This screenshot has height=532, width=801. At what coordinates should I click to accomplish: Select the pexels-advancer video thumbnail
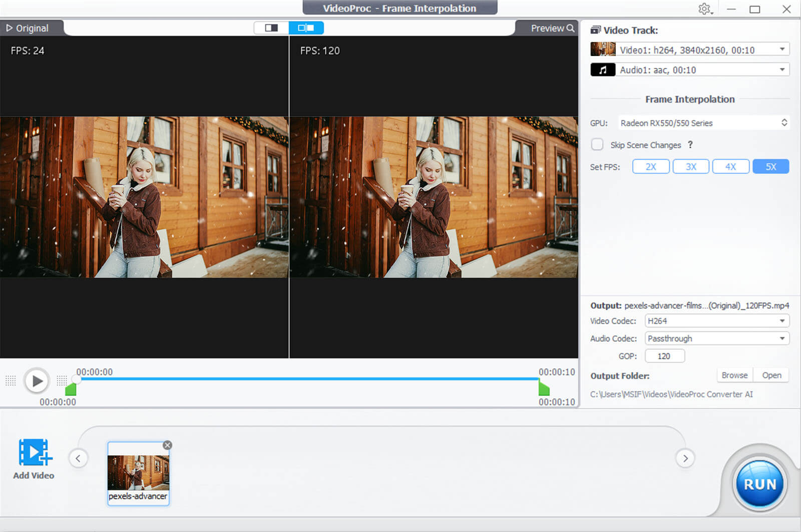point(138,472)
